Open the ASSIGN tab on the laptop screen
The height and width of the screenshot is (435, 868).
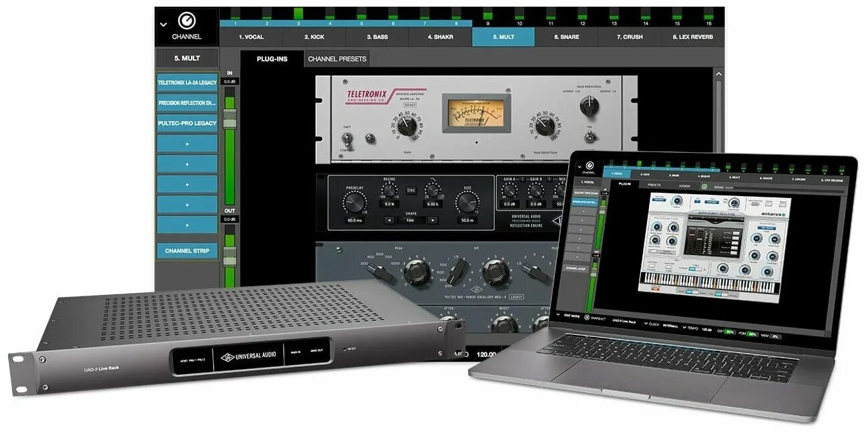point(684,186)
